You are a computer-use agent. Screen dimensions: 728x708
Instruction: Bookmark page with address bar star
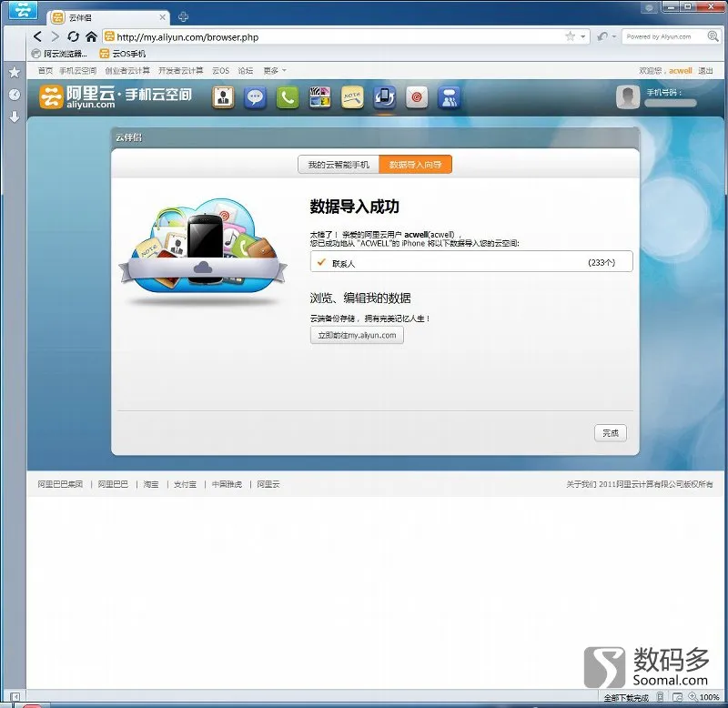(x=571, y=36)
